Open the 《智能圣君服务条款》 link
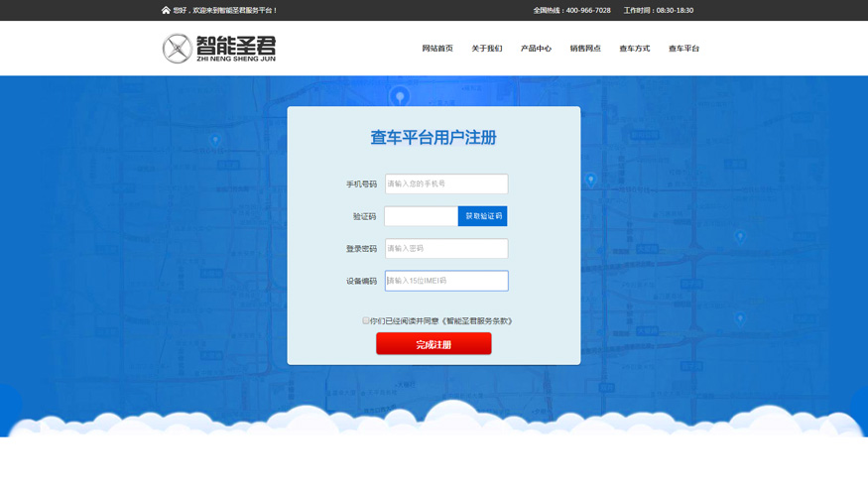This screenshot has width=868, height=486. (x=477, y=321)
